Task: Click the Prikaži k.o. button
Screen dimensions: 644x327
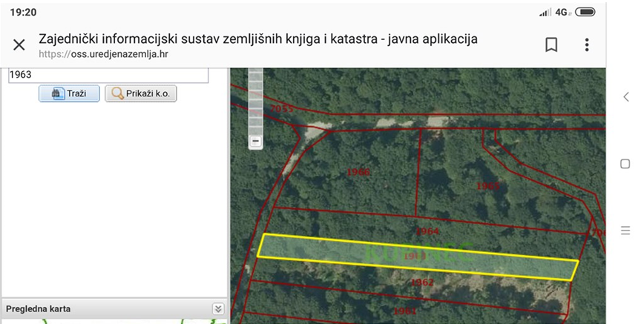Action: [x=141, y=94]
